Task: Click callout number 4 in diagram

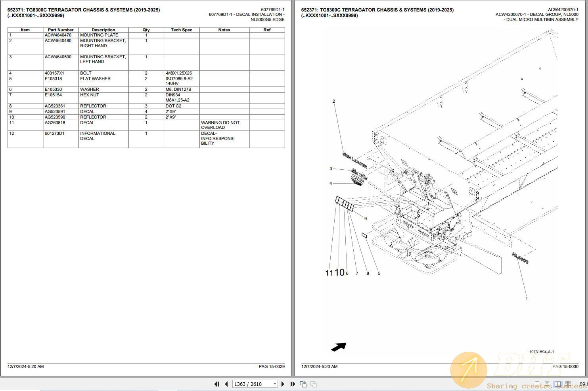Action: 331,183
